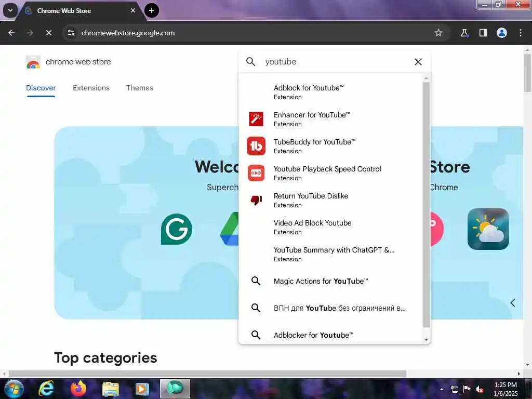Click the page vertical scrollbar thumb
532x399 pixels.
(527, 73)
